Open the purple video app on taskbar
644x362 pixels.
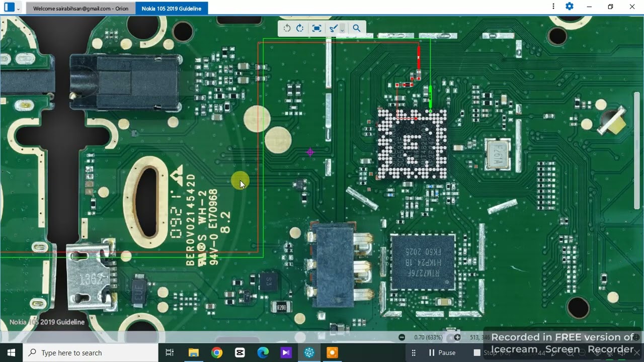pos(286,353)
